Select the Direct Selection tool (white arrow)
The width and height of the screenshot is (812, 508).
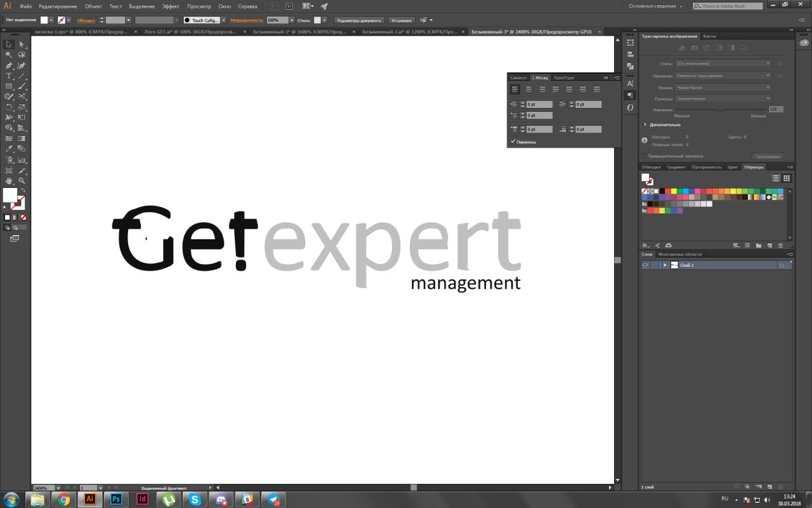click(22, 44)
